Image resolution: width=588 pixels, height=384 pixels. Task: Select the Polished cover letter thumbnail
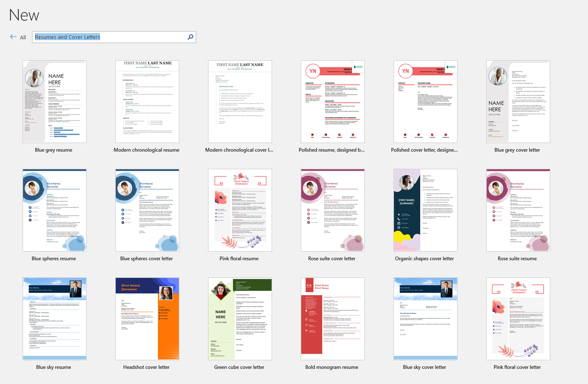(x=426, y=102)
